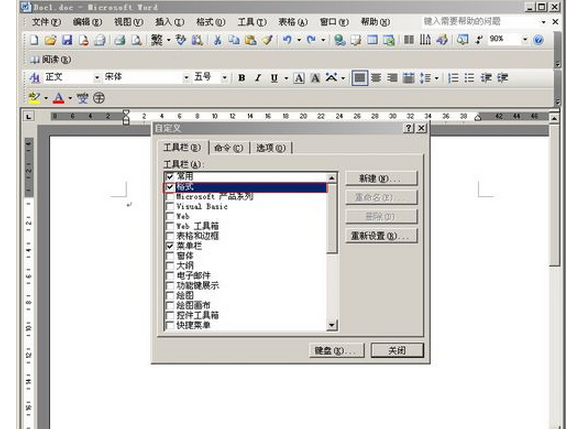The image size is (580, 429).
Task: Open a file with the Open folder icon
Action: tap(50, 40)
